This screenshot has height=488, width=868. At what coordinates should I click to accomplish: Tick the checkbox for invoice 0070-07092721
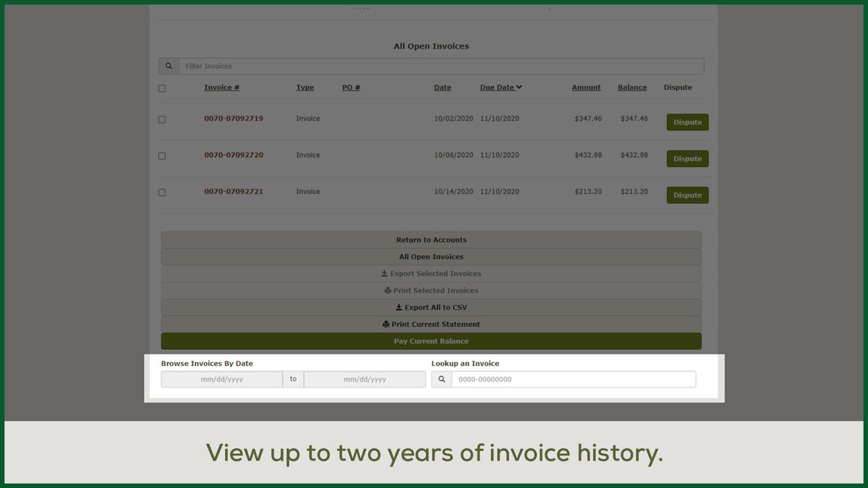[x=162, y=192]
